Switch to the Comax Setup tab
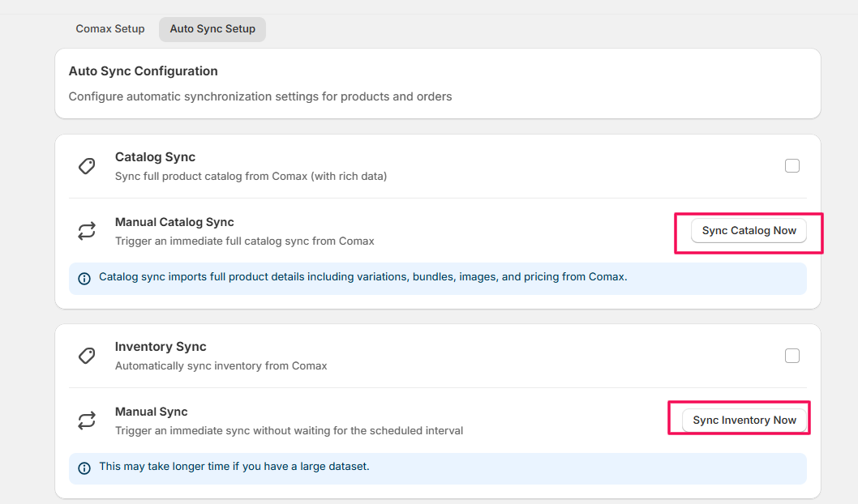The width and height of the screenshot is (858, 504). pyautogui.click(x=110, y=29)
